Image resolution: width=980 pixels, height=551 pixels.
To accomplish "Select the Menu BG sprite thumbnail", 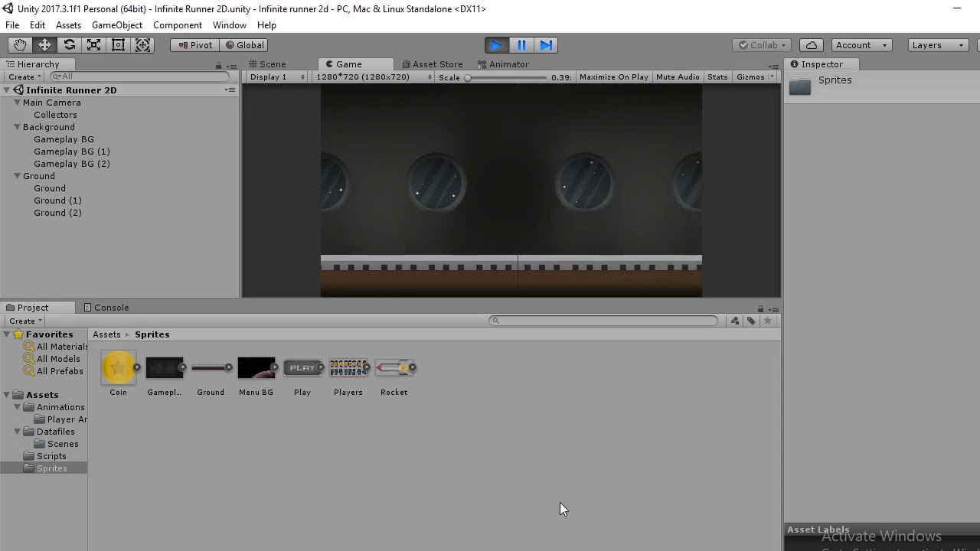I will pos(256,368).
